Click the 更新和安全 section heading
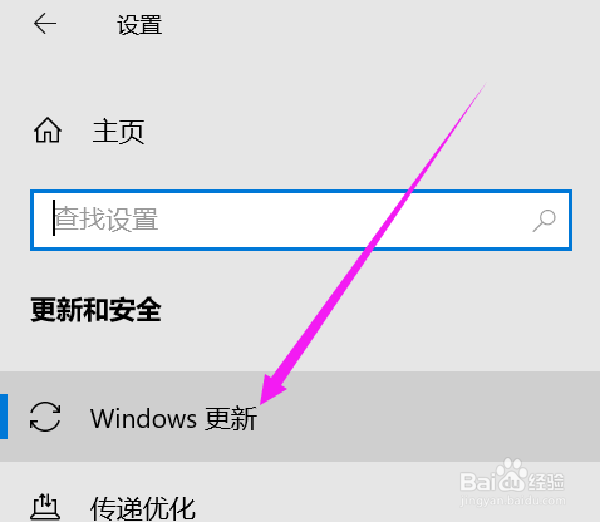The height and width of the screenshot is (522, 600). [96, 309]
